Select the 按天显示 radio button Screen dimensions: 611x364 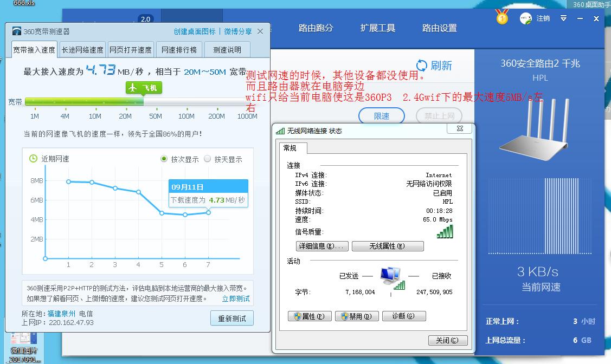click(x=207, y=159)
